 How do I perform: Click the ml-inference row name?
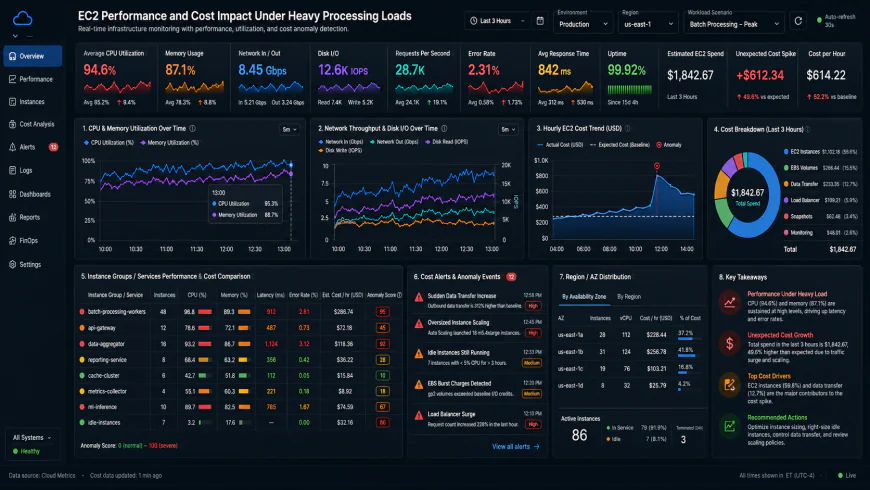pyautogui.click(x=103, y=407)
